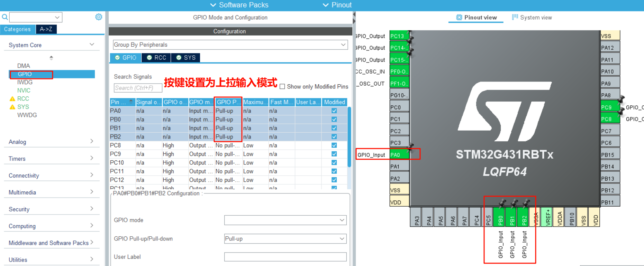The image size is (644, 266).
Task: Click the SYS warning triangle icon
Action: point(12,107)
